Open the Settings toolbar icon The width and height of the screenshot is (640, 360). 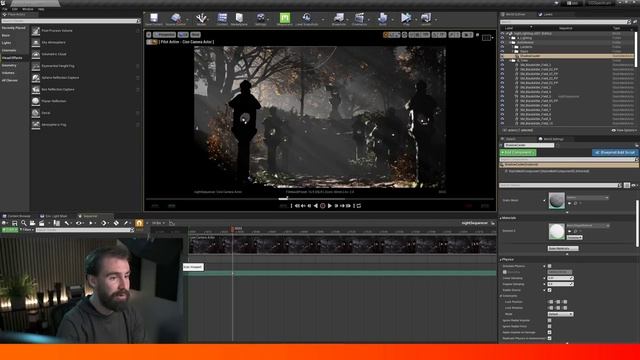260,18
